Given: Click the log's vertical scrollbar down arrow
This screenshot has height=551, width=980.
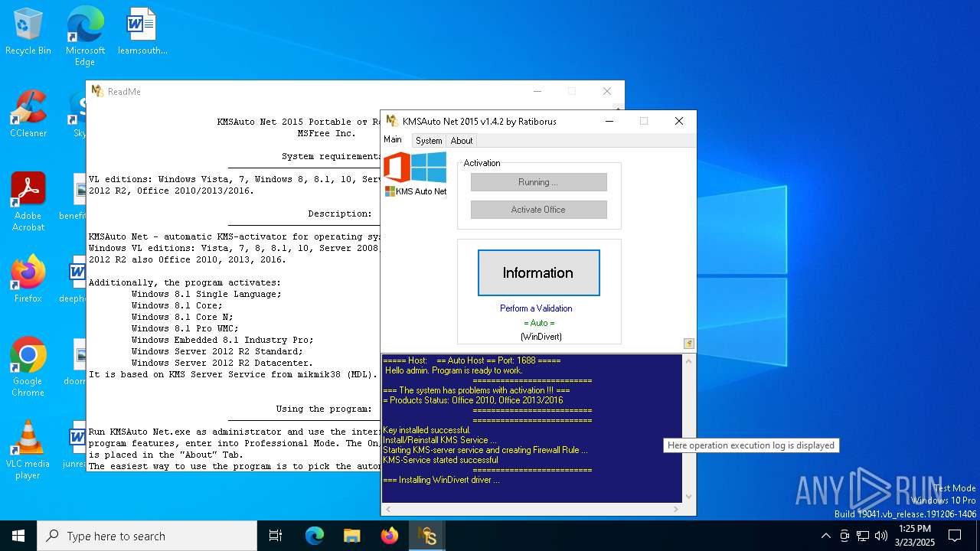Looking at the screenshot, I should [688, 496].
